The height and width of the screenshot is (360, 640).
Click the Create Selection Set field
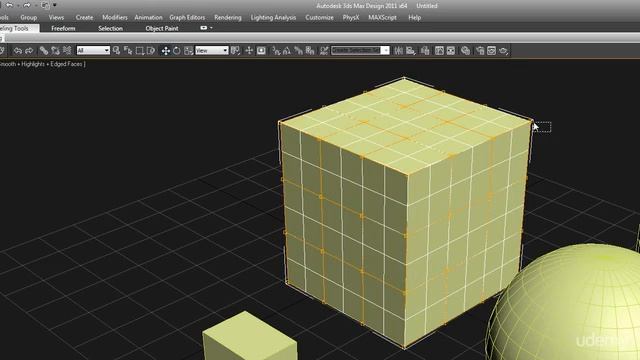coord(356,51)
